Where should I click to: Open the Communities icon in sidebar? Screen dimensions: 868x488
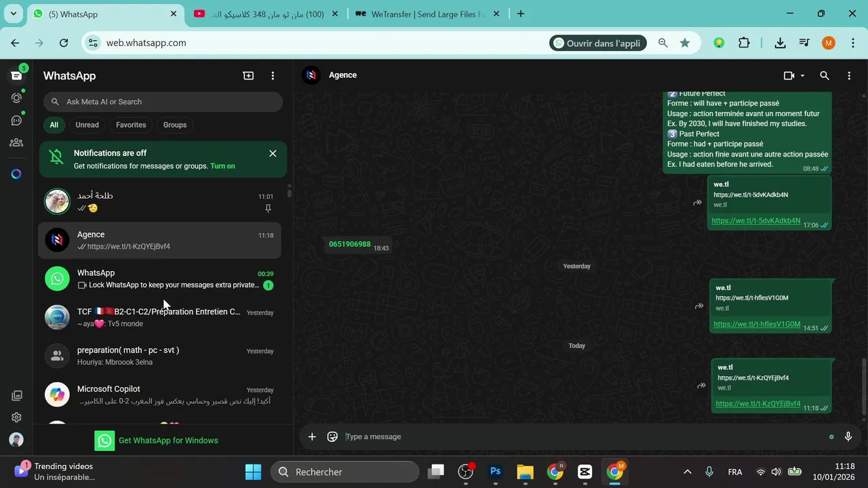(16, 143)
